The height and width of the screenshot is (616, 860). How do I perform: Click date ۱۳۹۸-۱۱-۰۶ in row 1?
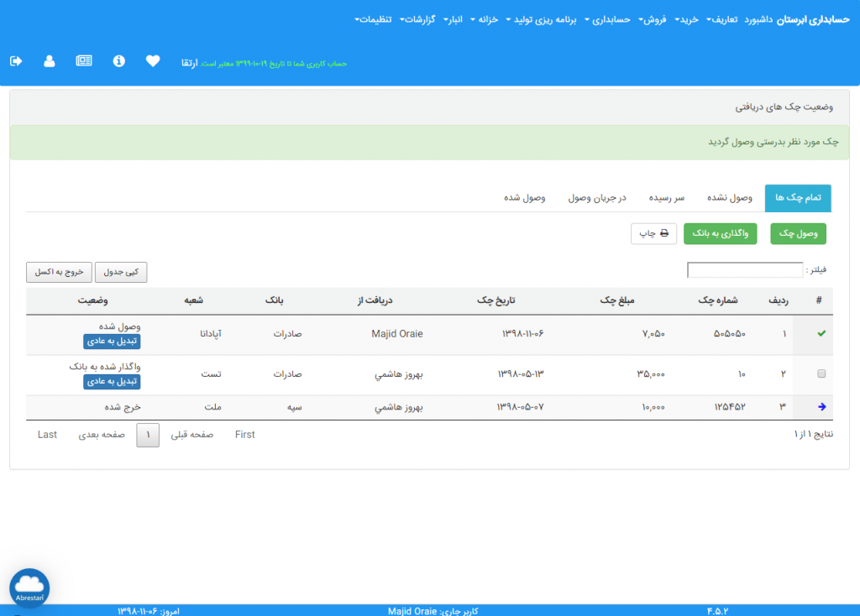click(522, 334)
